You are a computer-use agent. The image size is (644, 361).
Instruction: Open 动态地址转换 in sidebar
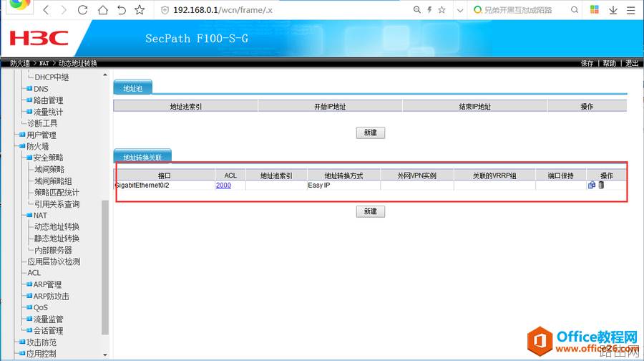57,226
